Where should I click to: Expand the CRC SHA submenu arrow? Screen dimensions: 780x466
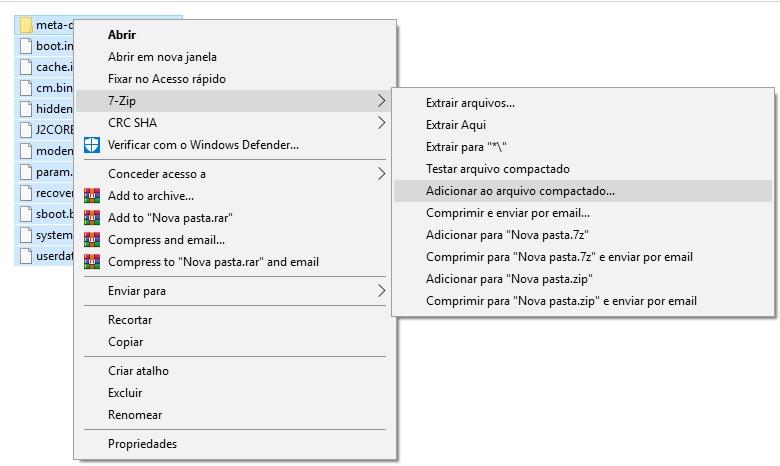pyautogui.click(x=381, y=123)
